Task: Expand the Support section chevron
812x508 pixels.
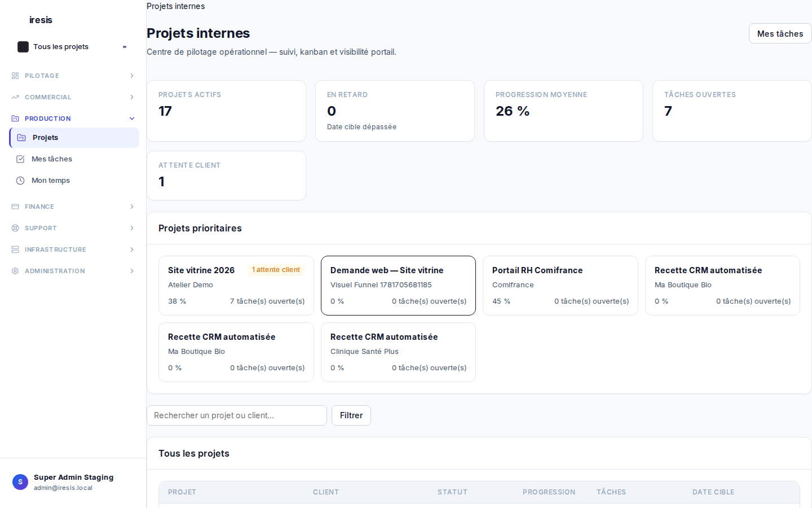Action: [x=132, y=228]
